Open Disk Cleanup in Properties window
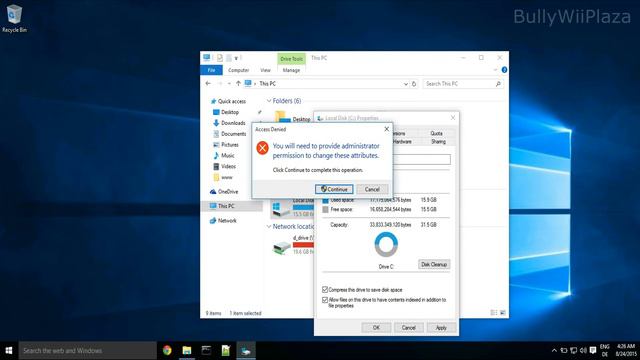The height and width of the screenshot is (360, 640). [x=434, y=264]
